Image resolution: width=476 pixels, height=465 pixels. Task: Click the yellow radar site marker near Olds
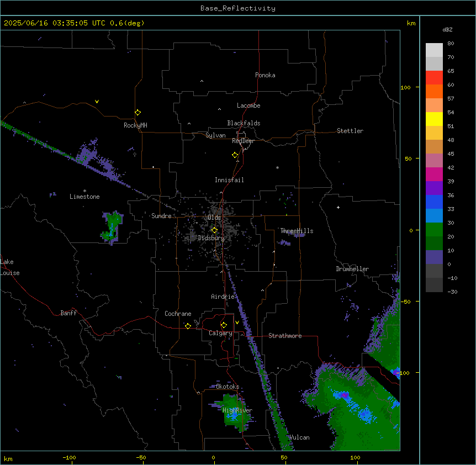click(214, 230)
